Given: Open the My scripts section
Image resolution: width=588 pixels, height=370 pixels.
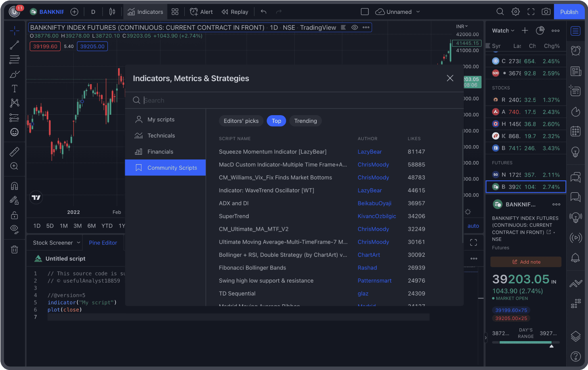Looking at the screenshot, I should coord(165,120).
